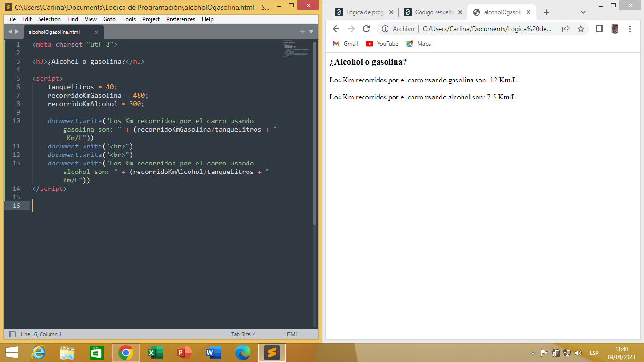
Task: Click Line 16, Column 1 status text
Action: point(41,334)
